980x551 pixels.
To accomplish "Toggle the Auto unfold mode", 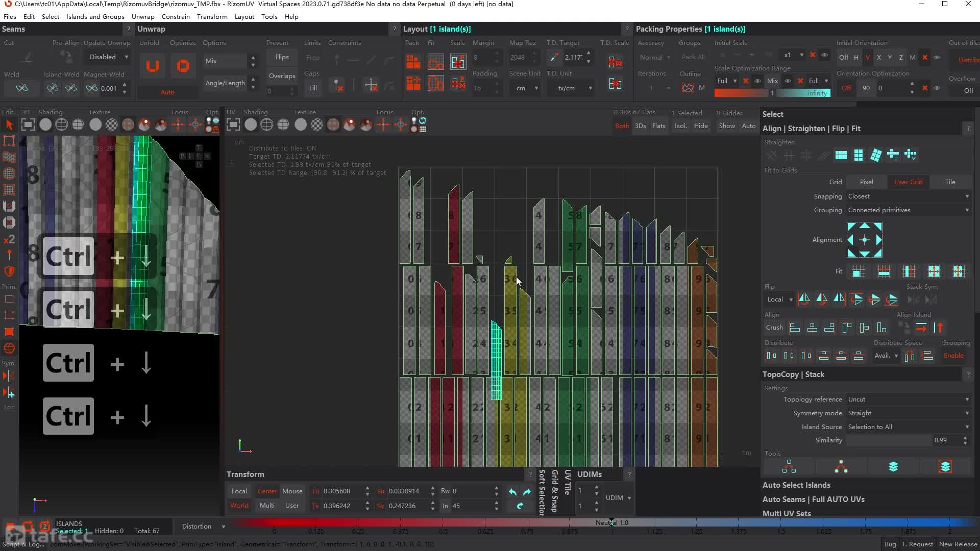I will click(x=167, y=92).
